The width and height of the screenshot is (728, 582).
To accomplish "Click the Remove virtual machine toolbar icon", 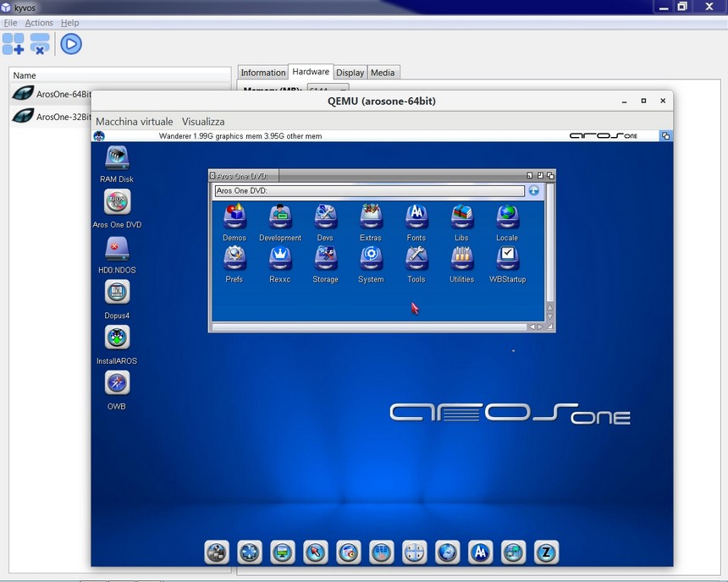I will click(40, 44).
